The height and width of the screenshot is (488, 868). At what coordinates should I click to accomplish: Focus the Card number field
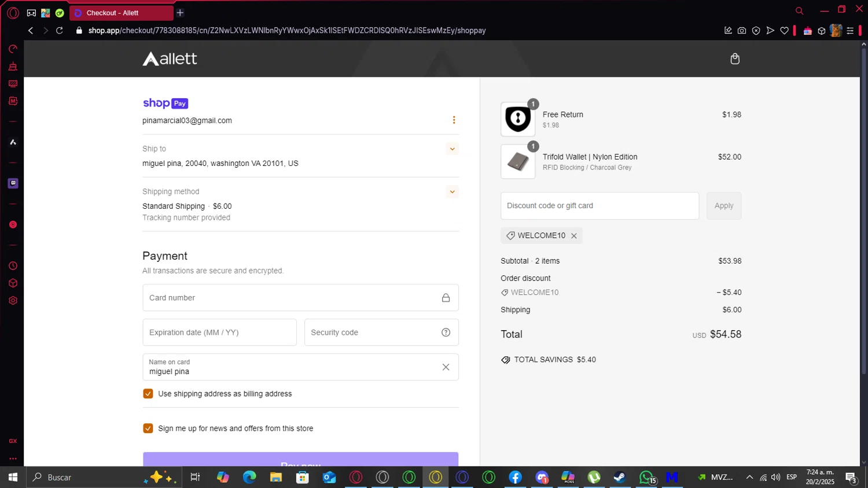(301, 298)
